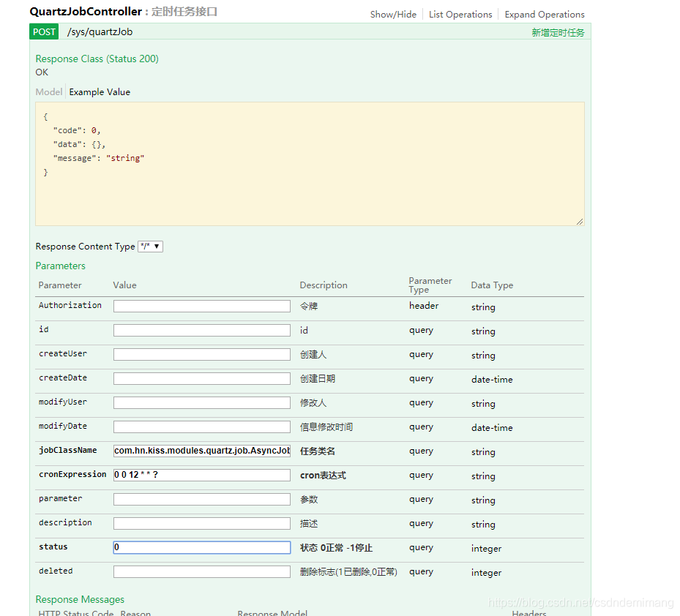Viewport: 680px width, 616px height.
Task: Click the status input field
Action: pos(202,547)
